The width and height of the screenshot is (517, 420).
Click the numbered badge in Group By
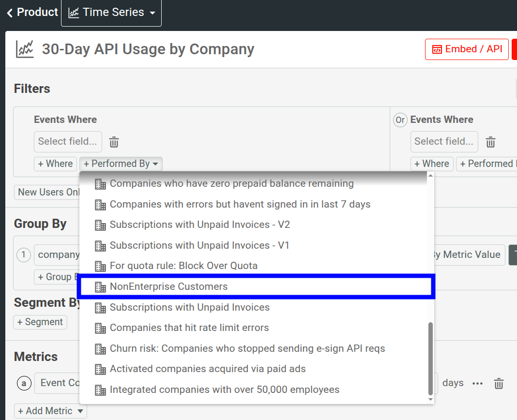(x=24, y=255)
